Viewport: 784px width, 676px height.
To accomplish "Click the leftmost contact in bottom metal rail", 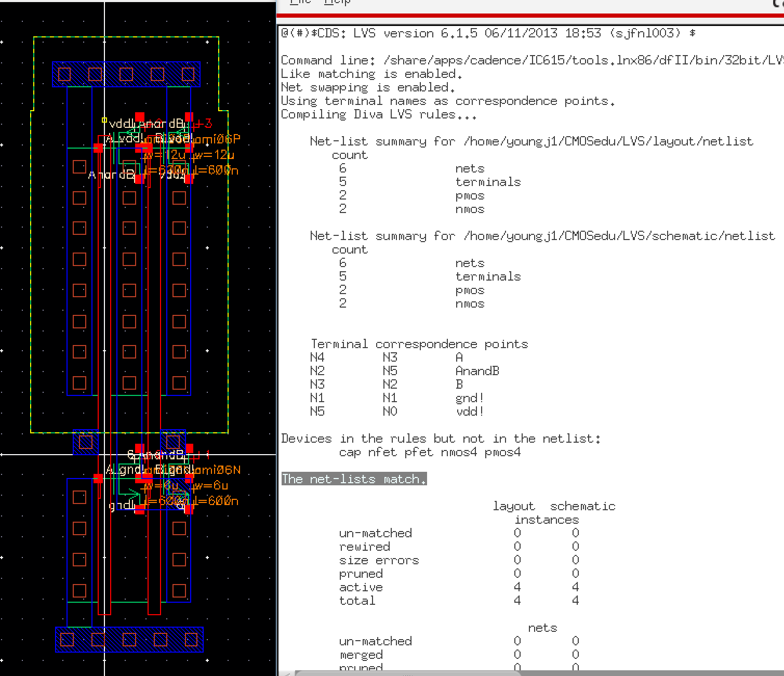I will pos(67,639).
